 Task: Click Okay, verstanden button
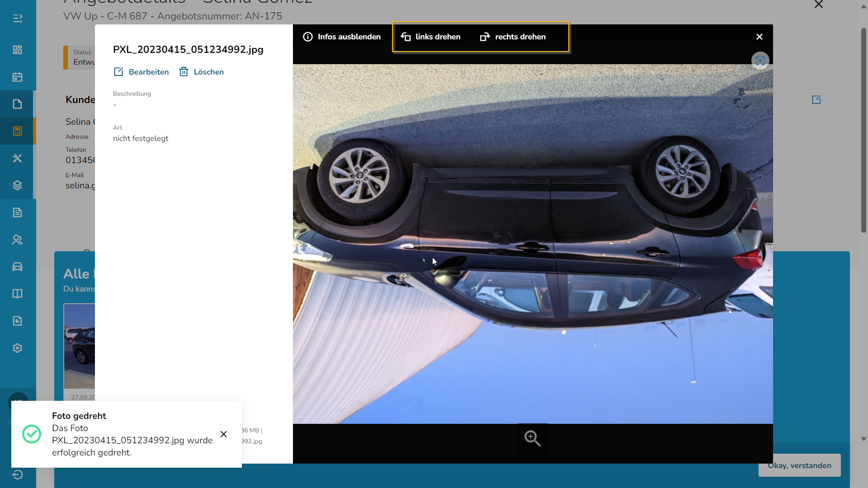coord(799,465)
